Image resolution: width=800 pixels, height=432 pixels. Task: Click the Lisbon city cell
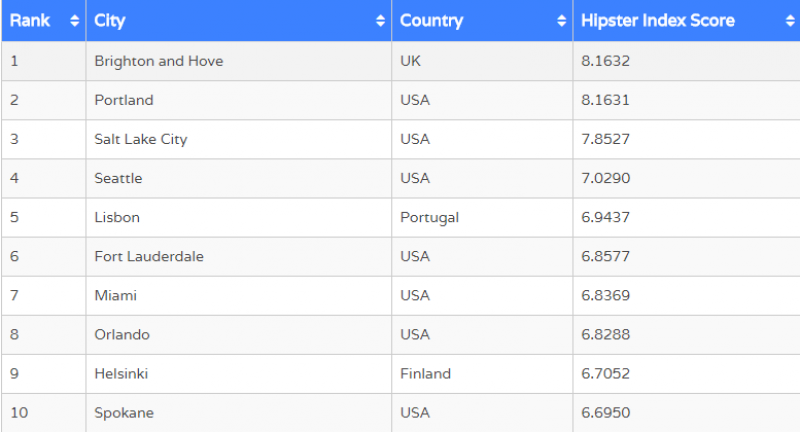[116, 217]
